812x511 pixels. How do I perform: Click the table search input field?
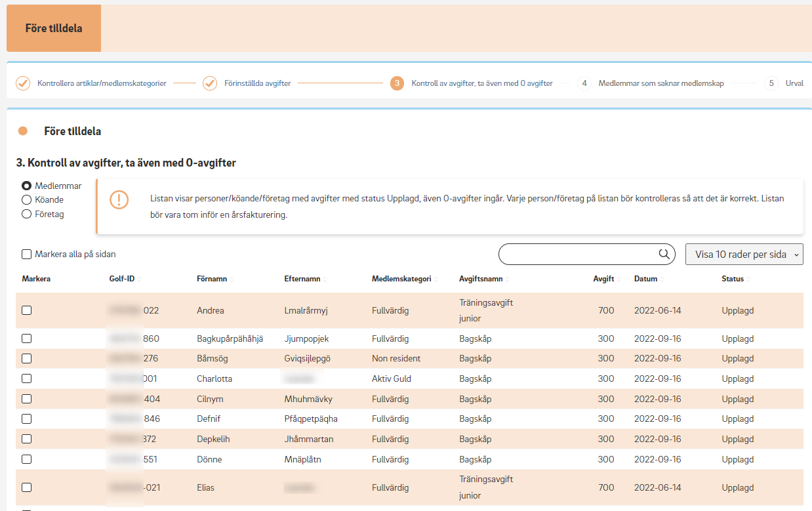point(579,254)
